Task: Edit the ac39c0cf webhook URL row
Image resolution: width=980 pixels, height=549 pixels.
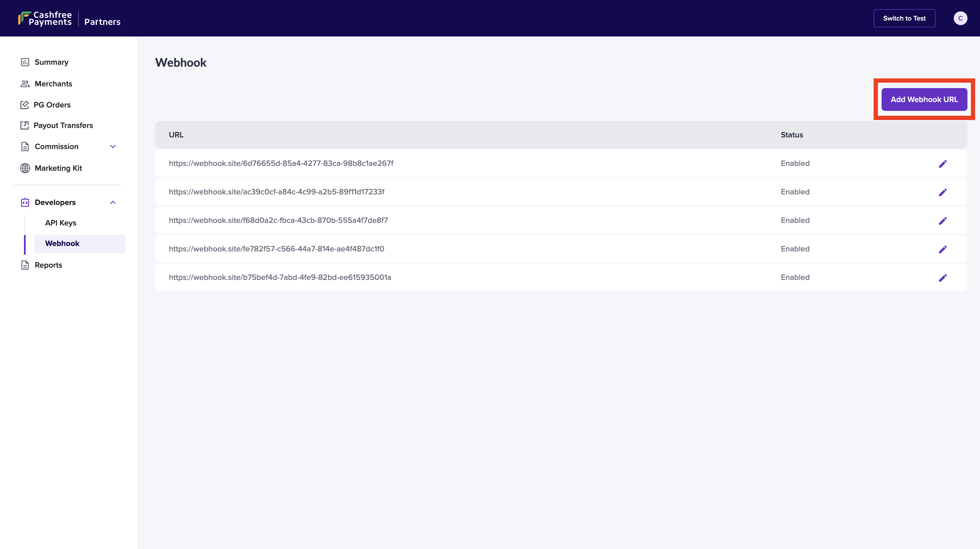Action: coord(942,192)
